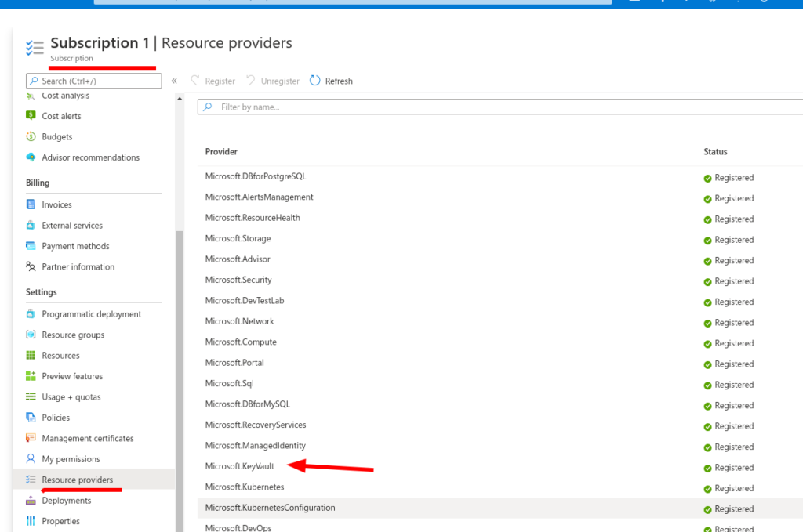Click the Resource groups cube icon
The height and width of the screenshot is (532, 803).
(x=31, y=335)
